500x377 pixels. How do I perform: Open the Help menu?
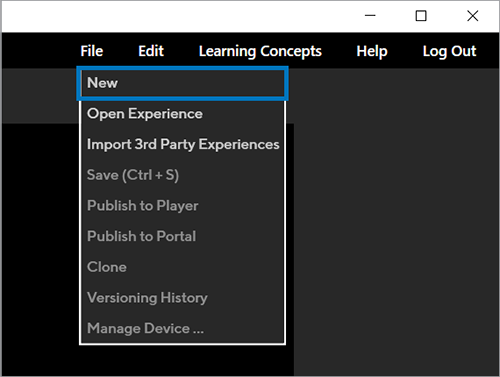click(372, 51)
